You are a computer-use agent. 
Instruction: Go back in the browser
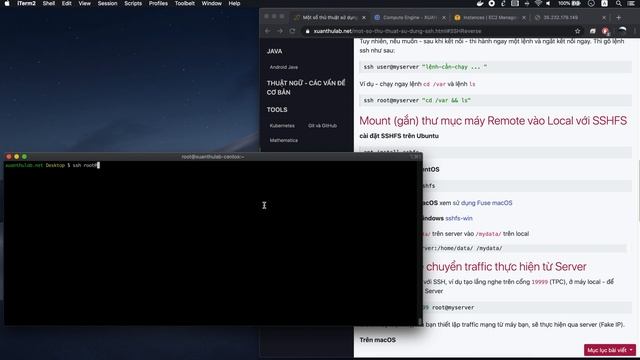[267, 31]
